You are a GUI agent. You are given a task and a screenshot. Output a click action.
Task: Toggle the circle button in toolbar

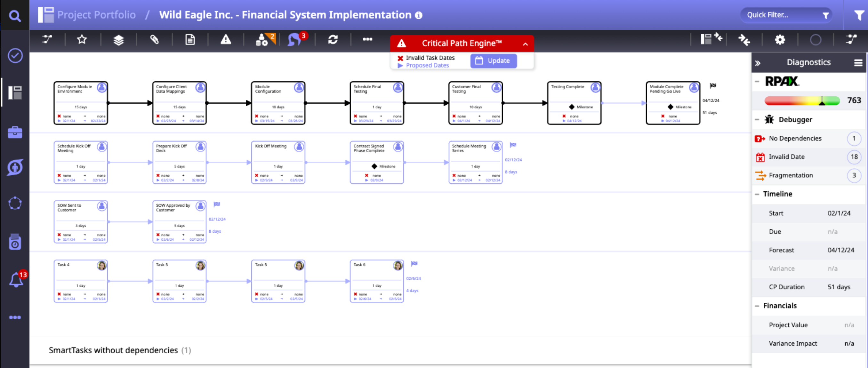pos(816,40)
